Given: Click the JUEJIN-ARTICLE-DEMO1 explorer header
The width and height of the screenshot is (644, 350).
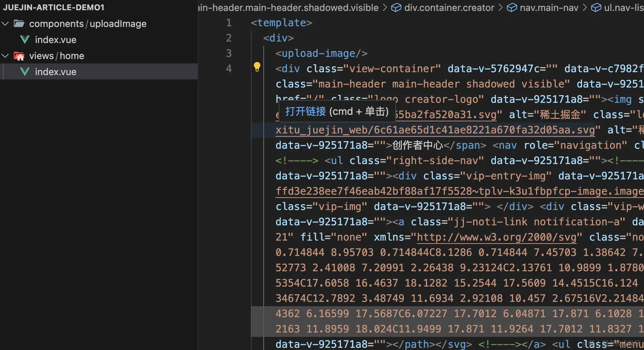Looking at the screenshot, I should 54,7.
